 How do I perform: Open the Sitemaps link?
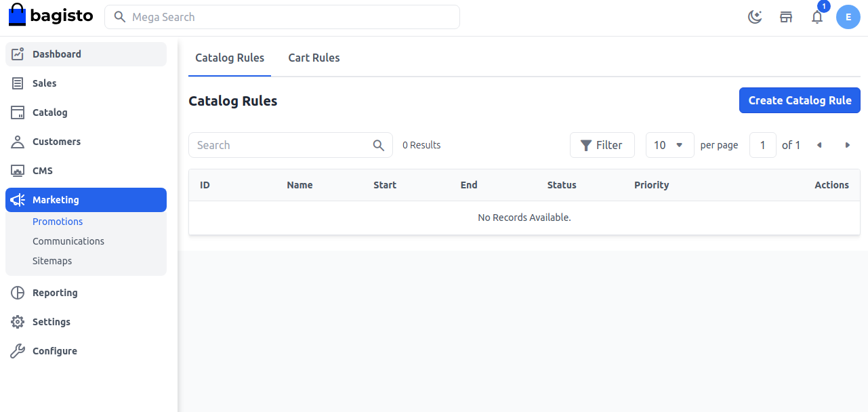(52, 261)
